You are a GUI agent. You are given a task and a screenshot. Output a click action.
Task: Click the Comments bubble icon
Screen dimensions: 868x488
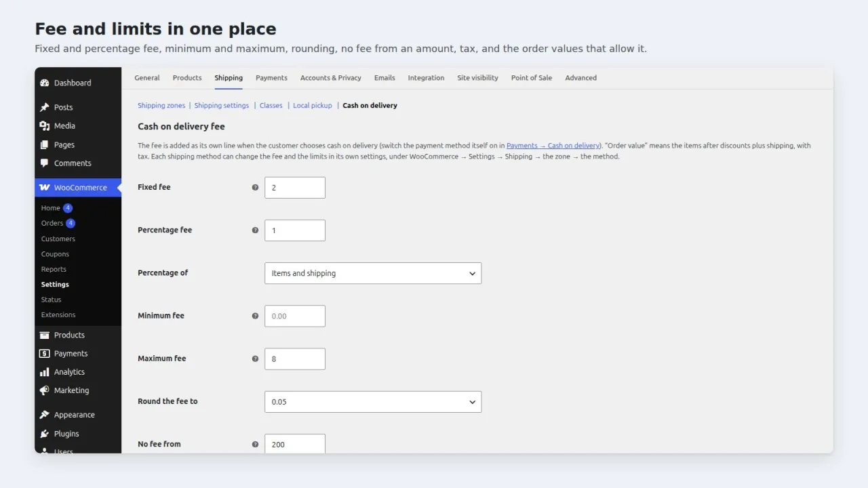[45, 163]
